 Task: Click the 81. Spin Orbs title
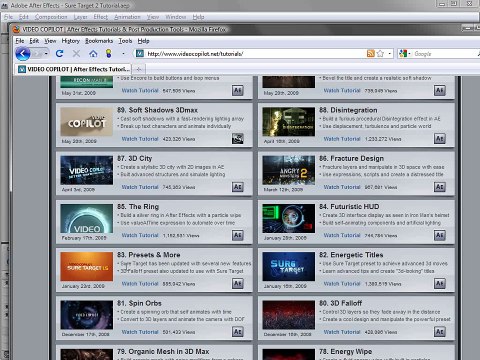(x=139, y=303)
